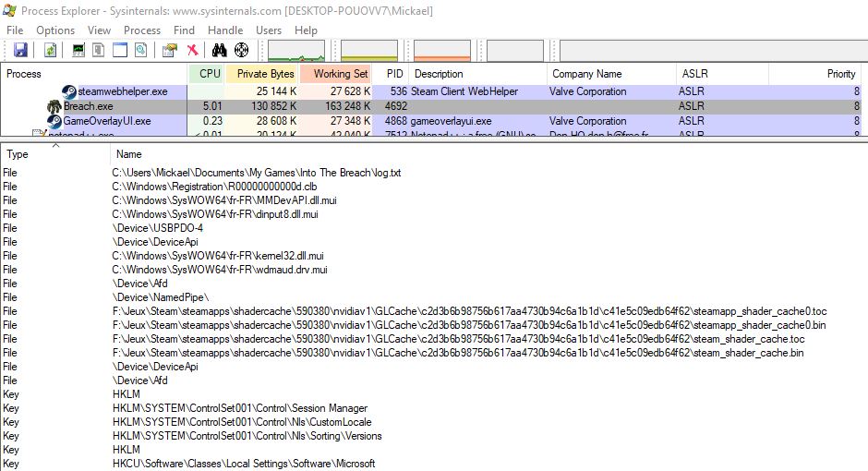Click Breach.exe CPU value 5.01

212,106
